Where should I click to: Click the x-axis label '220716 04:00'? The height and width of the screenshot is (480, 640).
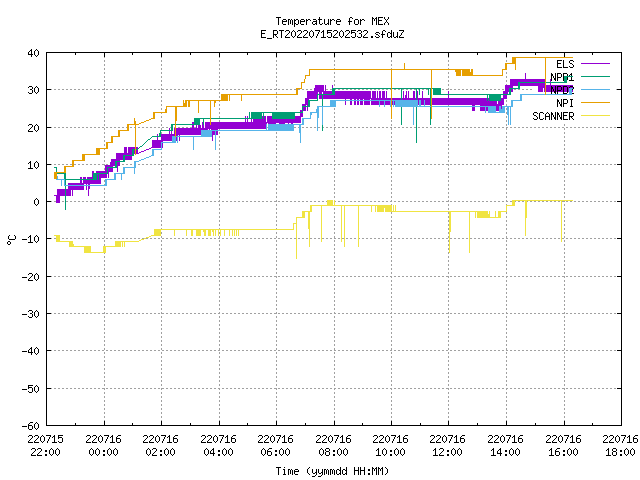point(218,446)
